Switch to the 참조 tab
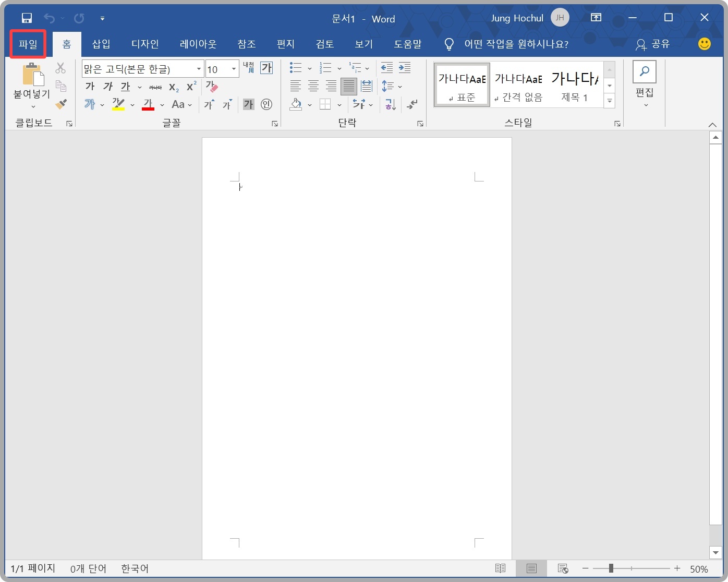 [x=247, y=44]
